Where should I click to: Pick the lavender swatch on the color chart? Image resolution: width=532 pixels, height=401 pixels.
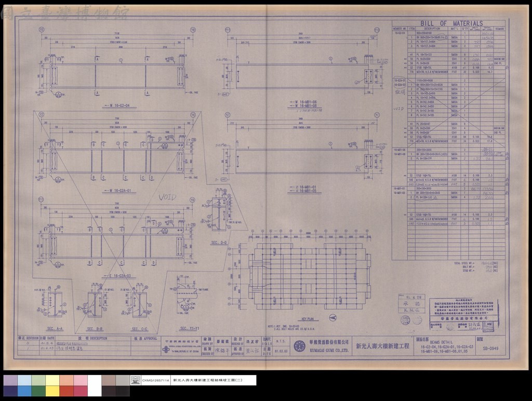[10, 380]
